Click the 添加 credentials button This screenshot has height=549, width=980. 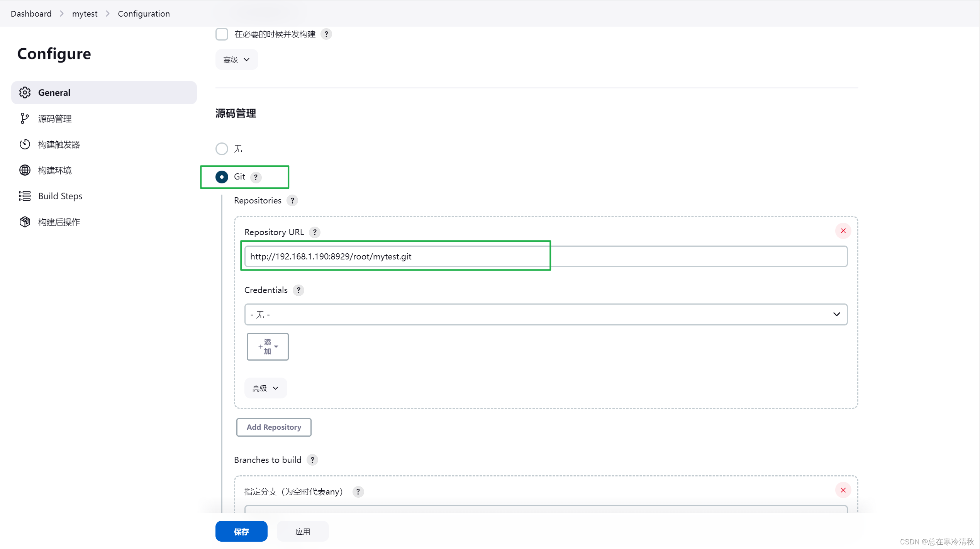pos(267,346)
